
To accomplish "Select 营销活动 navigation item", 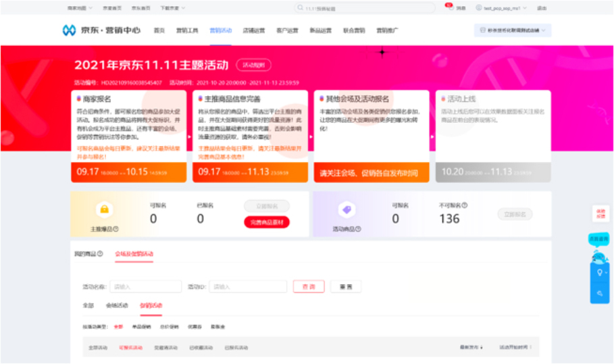I will click(x=220, y=30).
